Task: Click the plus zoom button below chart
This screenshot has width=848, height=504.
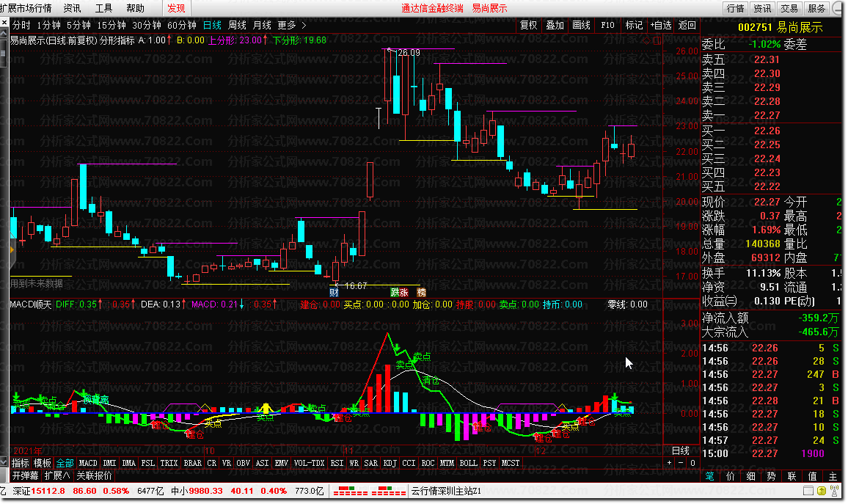Action: 670,463
